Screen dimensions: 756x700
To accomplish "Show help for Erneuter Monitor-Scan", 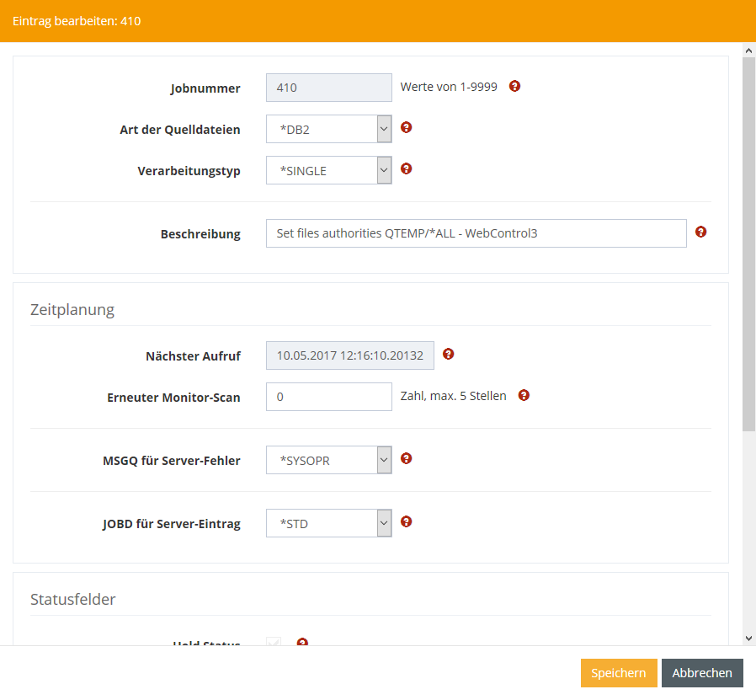I will pos(524,395).
